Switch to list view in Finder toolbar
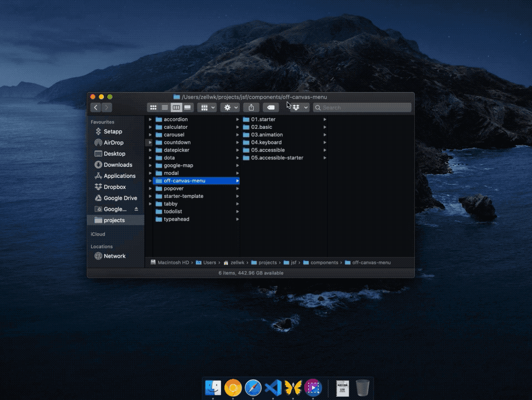The width and height of the screenshot is (532, 400). pyautogui.click(x=165, y=107)
